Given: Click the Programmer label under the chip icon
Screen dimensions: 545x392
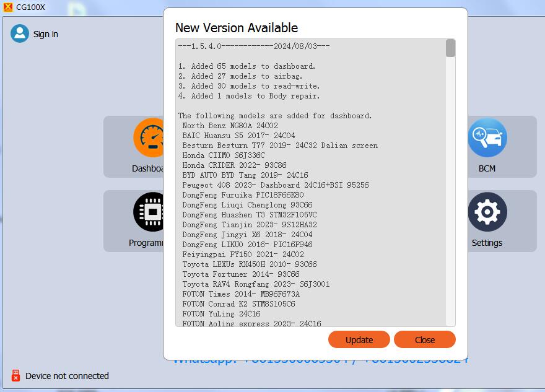Looking at the screenshot, I should tap(147, 243).
